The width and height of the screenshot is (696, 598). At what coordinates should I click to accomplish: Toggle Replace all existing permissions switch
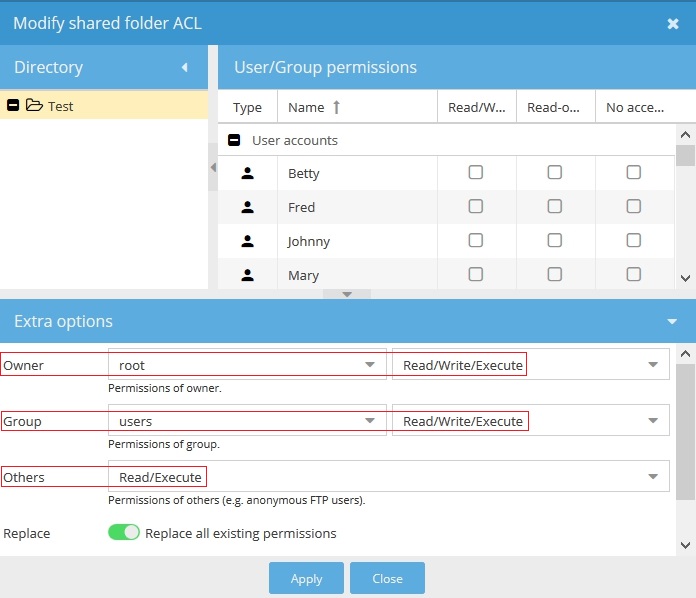pyautogui.click(x=124, y=533)
